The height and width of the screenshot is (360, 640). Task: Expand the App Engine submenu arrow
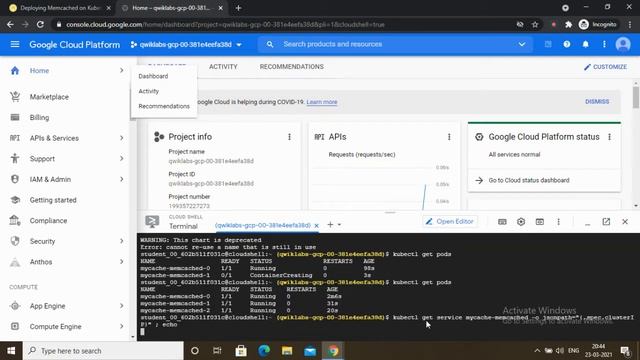tap(121, 306)
